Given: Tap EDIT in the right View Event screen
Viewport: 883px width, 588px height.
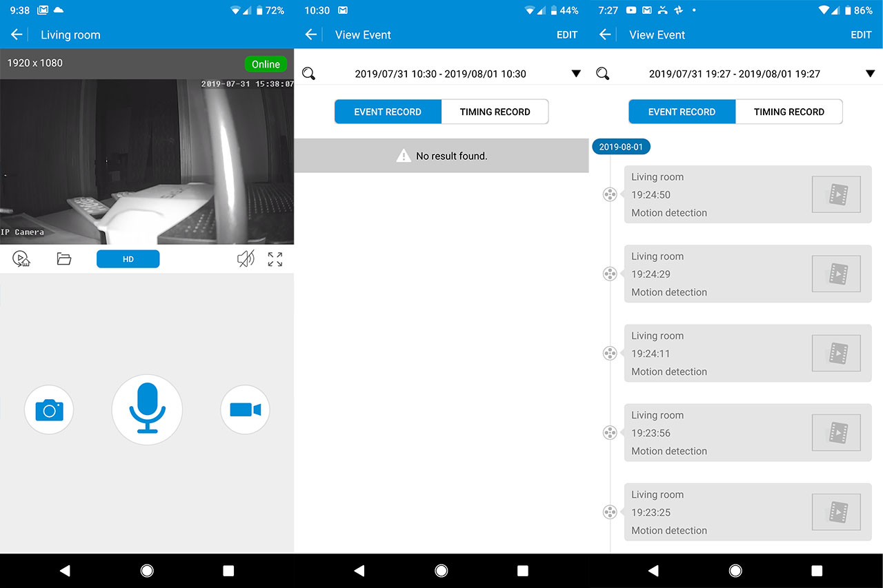Looking at the screenshot, I should pos(861,35).
